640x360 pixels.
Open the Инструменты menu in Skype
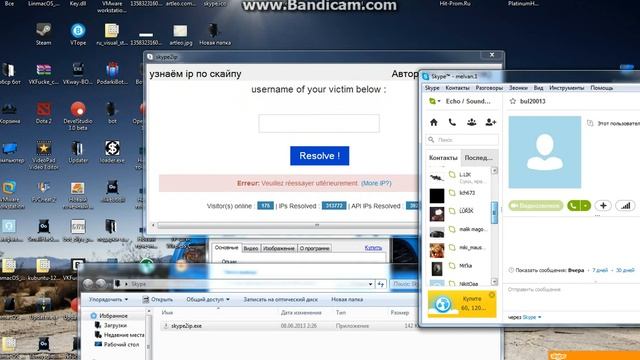tap(567, 88)
